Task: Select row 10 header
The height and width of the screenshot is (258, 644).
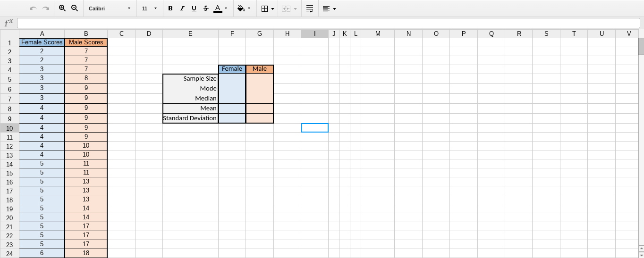Action: tap(9, 128)
